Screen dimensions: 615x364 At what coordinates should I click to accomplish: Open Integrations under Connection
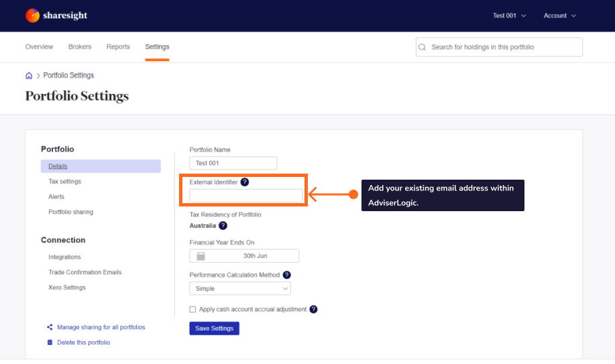(64, 257)
